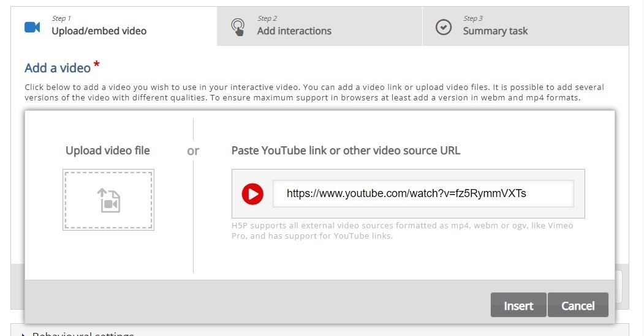Click the blue video camera icon
The width and height of the screenshot is (644, 336).
coord(32,27)
